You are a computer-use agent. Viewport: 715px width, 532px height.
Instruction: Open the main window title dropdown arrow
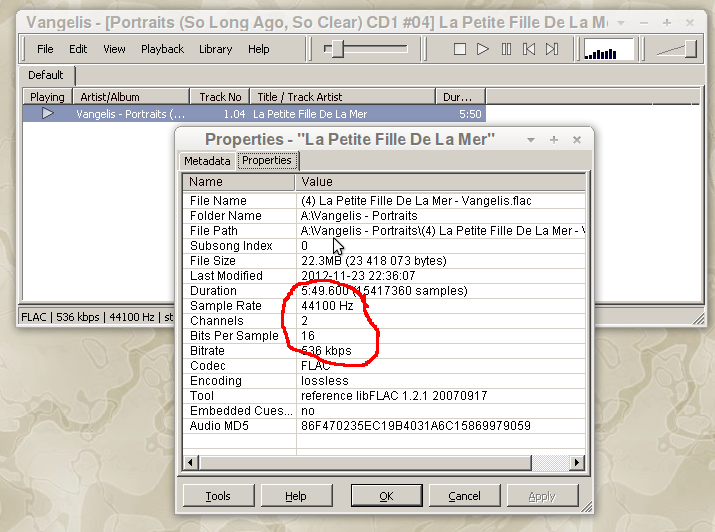pos(621,23)
